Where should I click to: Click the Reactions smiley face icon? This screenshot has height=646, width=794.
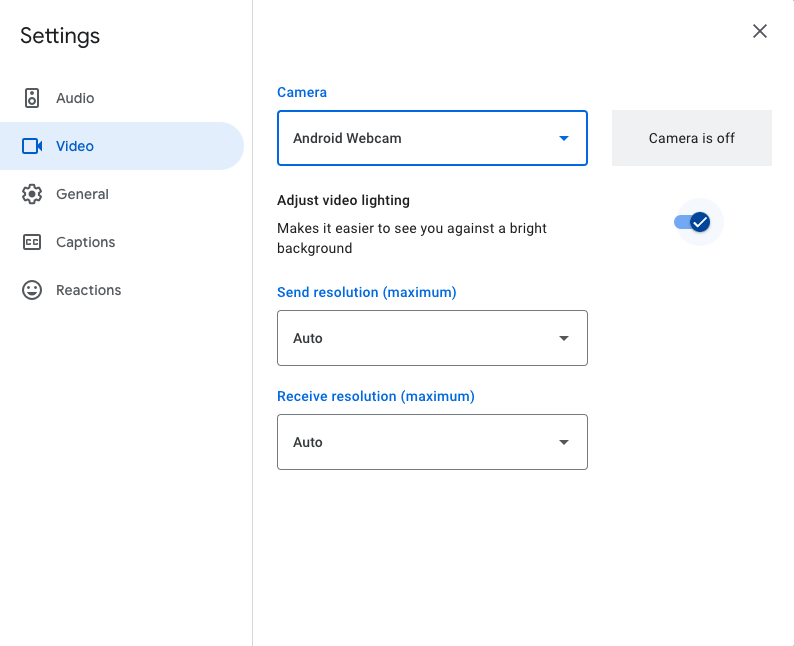pos(32,290)
